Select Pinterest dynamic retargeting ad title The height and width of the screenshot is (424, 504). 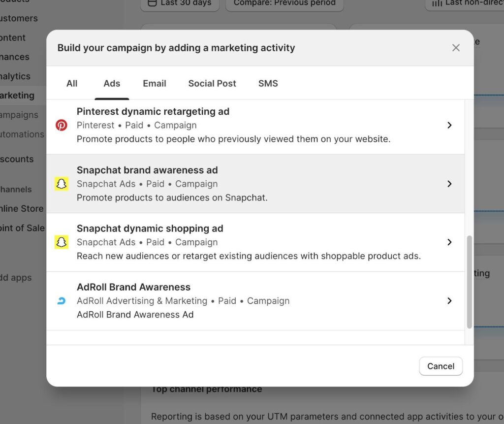click(153, 112)
